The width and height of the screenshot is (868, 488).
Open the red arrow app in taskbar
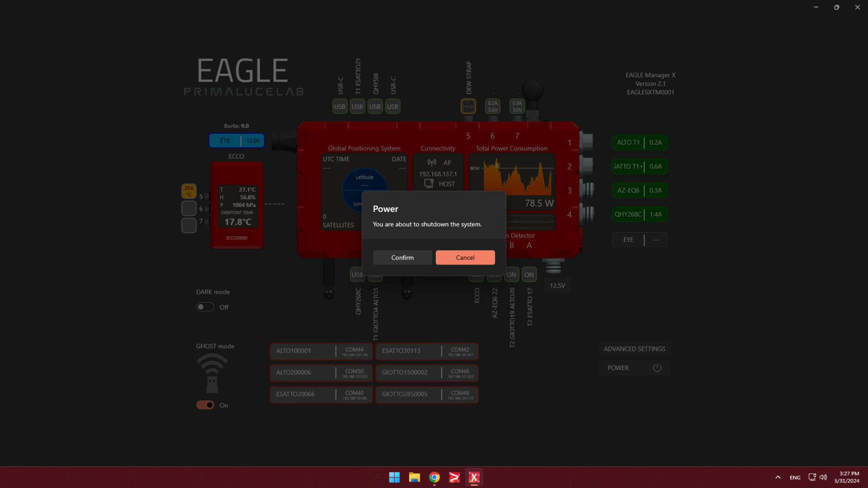point(454,477)
